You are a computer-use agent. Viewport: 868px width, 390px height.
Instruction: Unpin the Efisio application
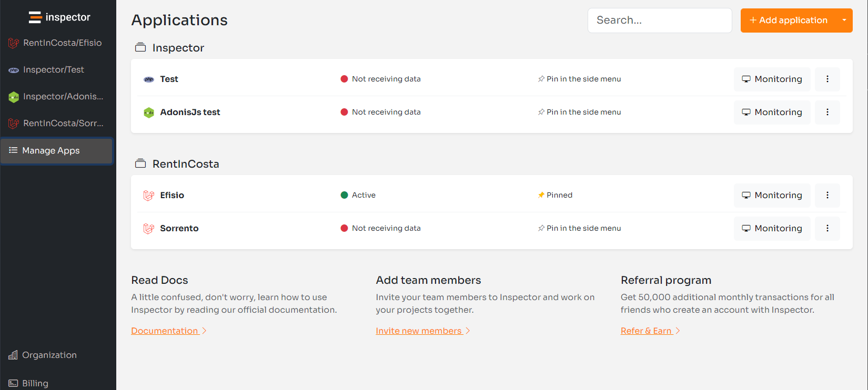coord(555,195)
